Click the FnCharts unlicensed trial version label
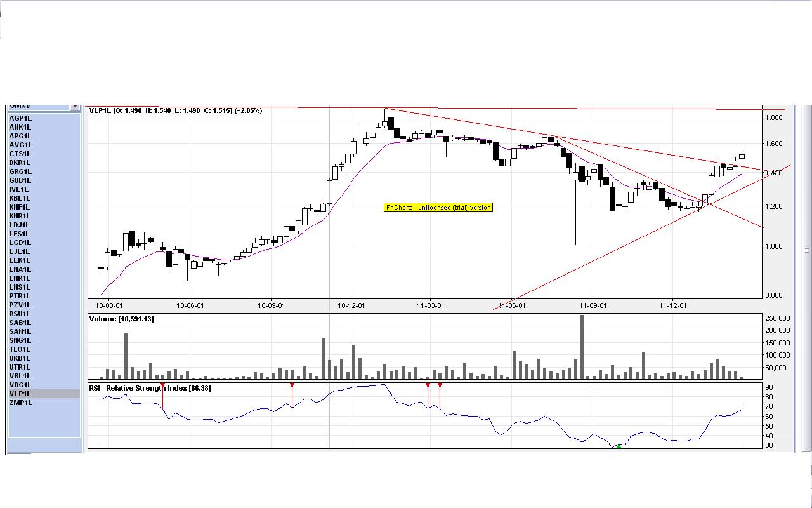812x508 pixels. 438,207
